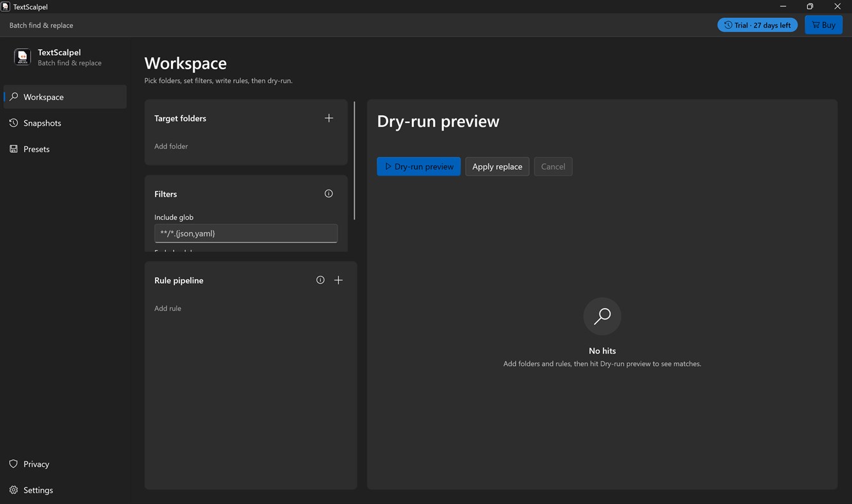Click the left panel vertical scrollbar
Image resolution: width=852 pixels, height=504 pixels.
[x=354, y=160]
